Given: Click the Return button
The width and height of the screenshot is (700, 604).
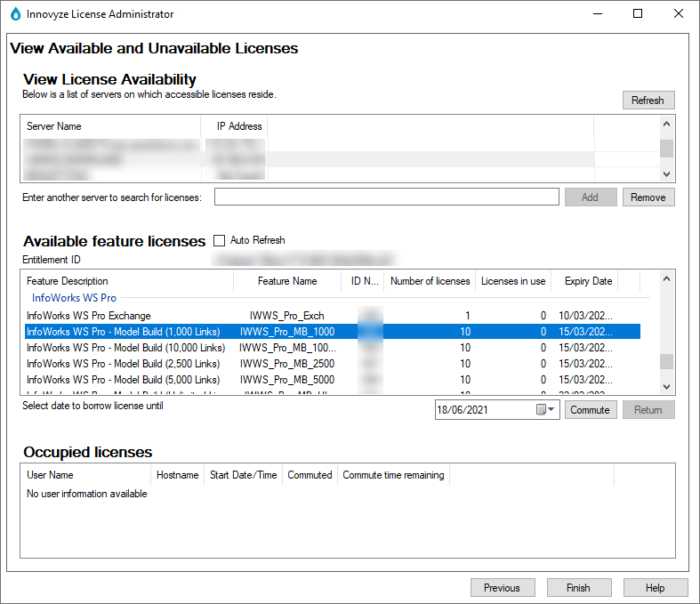Looking at the screenshot, I should coord(648,410).
